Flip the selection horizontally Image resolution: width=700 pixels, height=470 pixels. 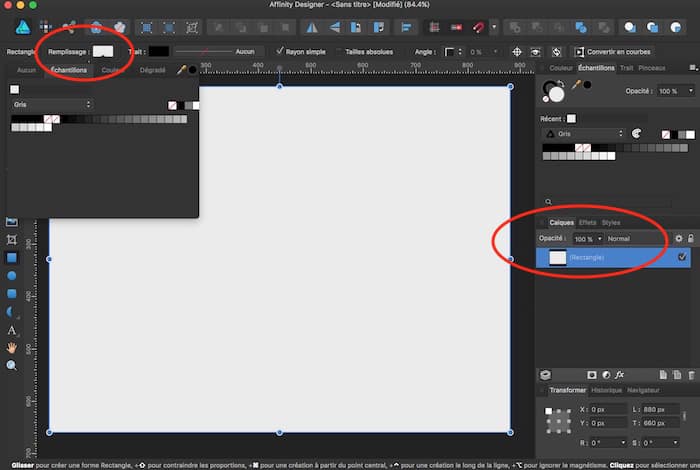pyautogui.click(x=312, y=28)
